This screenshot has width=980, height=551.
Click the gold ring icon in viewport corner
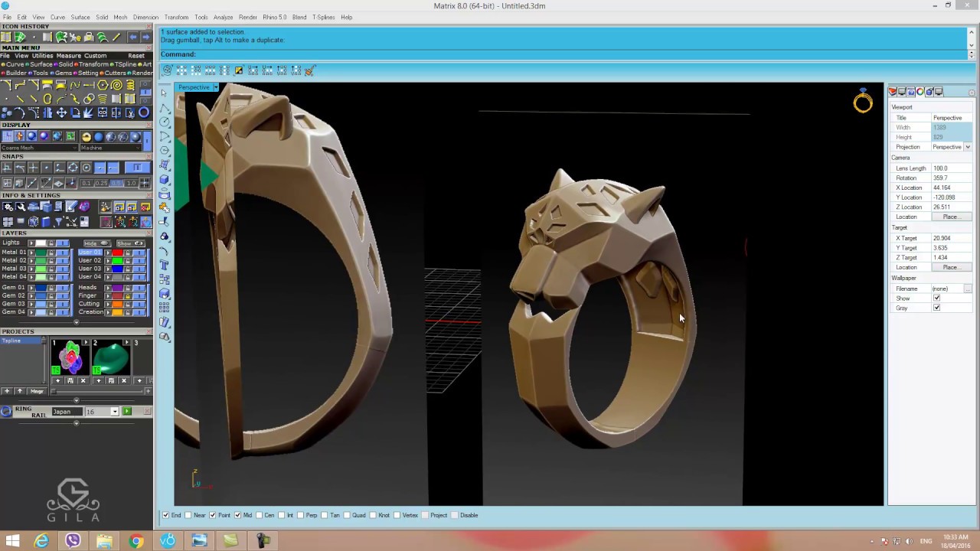(x=863, y=101)
